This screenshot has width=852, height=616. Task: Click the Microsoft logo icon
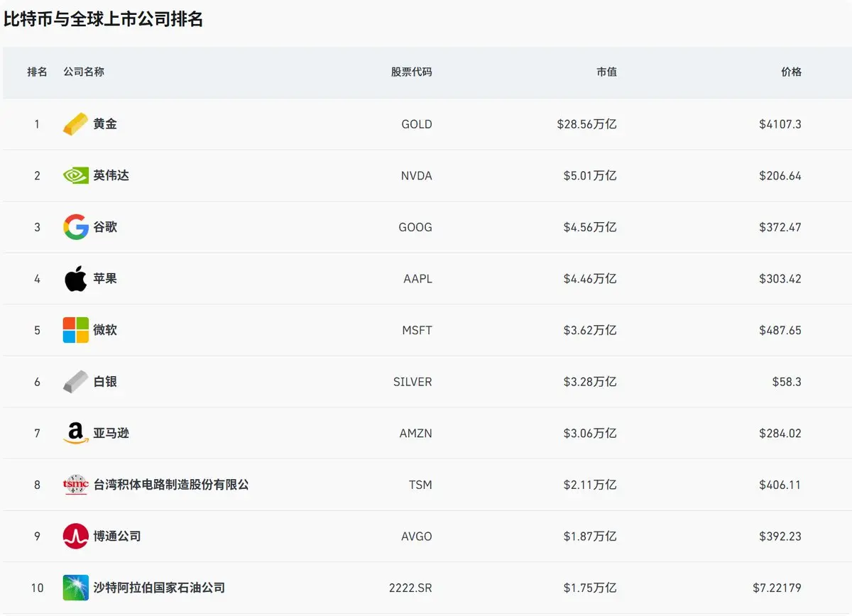pyautogui.click(x=76, y=330)
